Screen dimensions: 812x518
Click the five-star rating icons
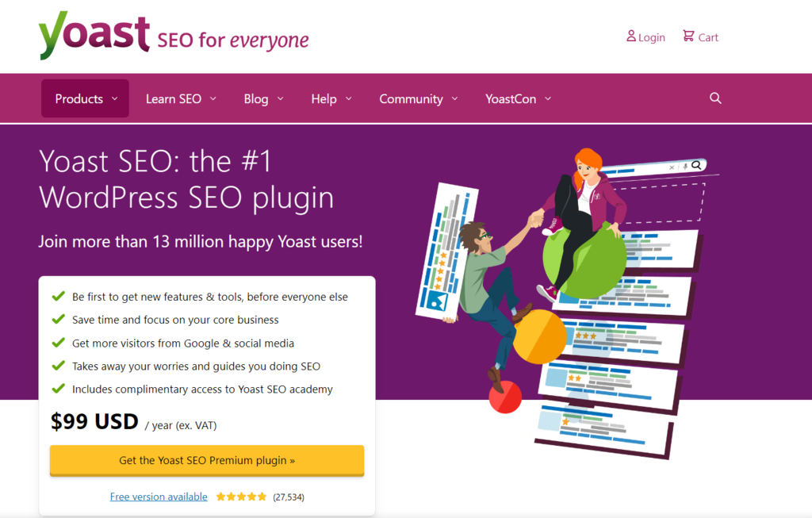click(x=241, y=497)
